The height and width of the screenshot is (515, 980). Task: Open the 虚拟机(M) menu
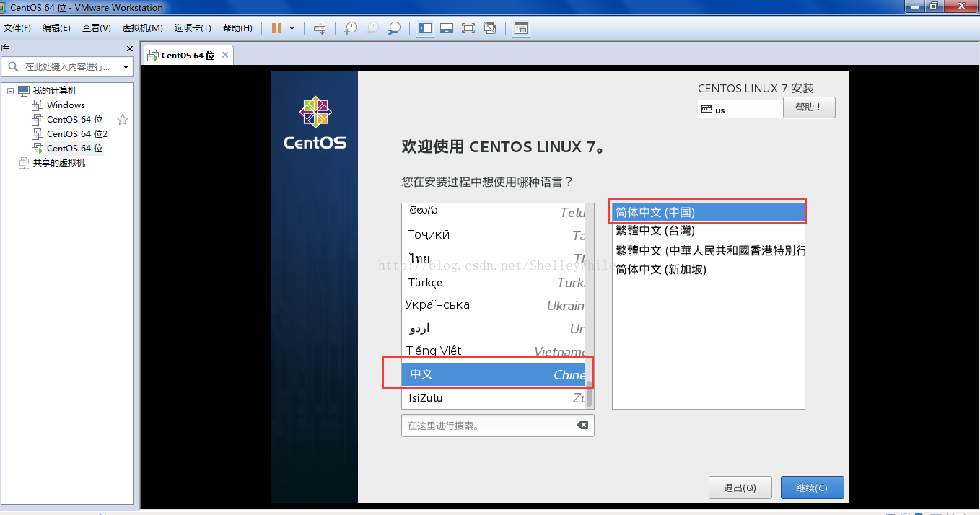[x=142, y=28]
